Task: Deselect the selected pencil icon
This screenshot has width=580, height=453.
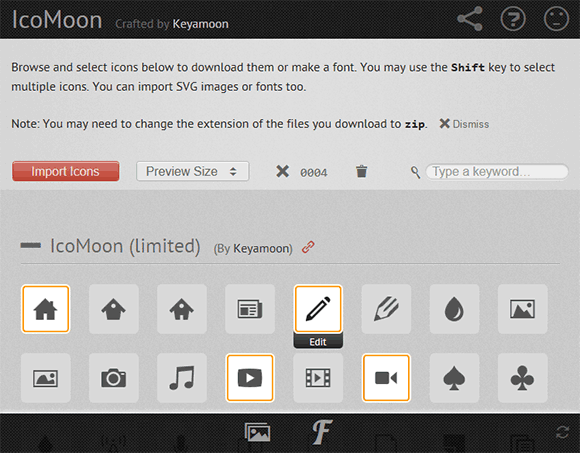Action: point(318,308)
